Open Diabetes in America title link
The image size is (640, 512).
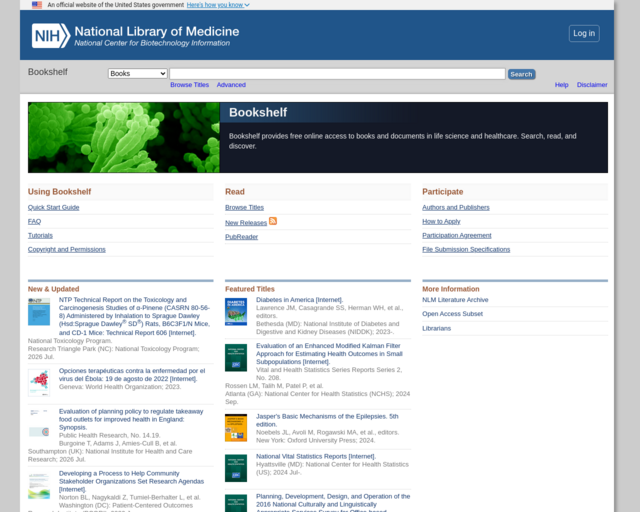(300, 300)
